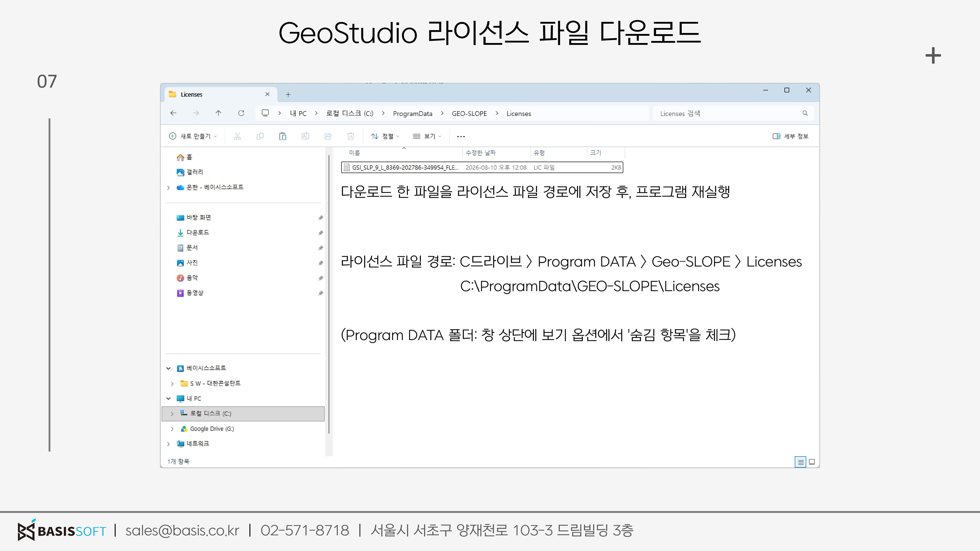Select 네트워크 in the navigation tree

(193, 444)
